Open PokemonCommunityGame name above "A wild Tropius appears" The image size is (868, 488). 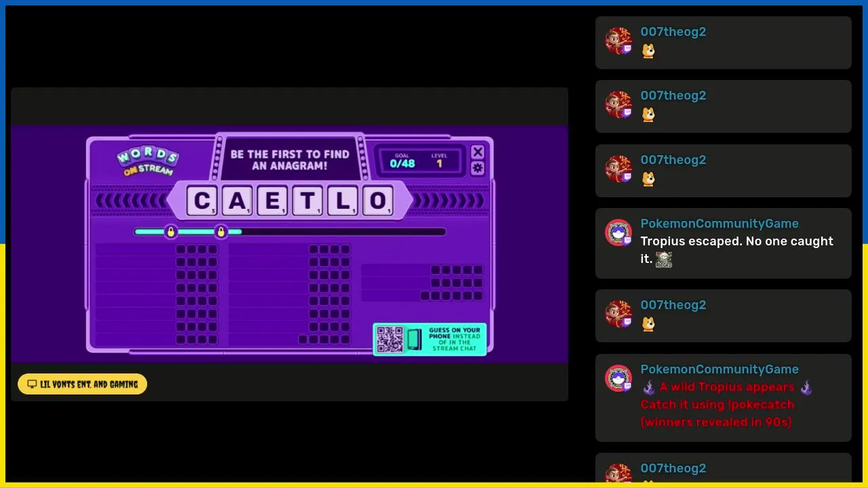coord(719,369)
